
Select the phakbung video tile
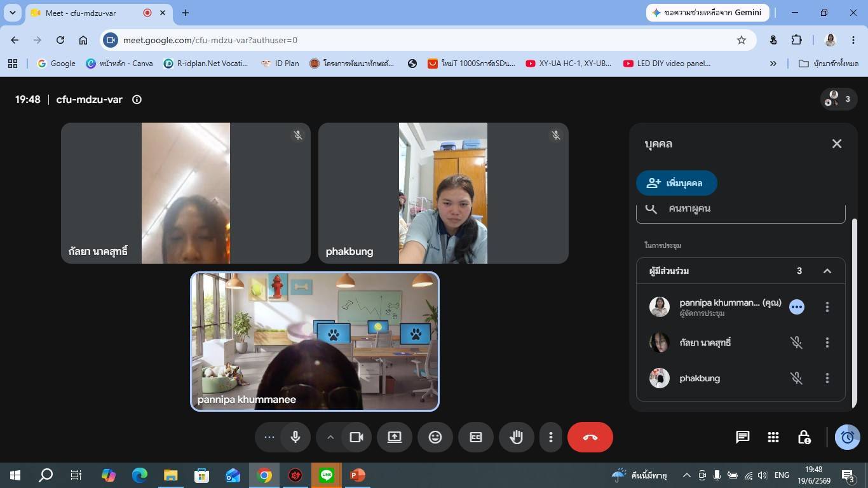coord(443,193)
